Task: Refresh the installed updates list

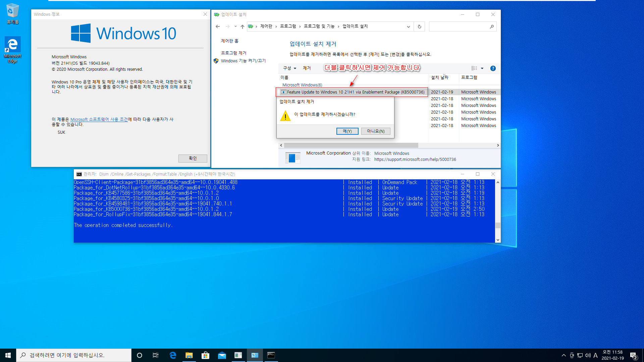Action: click(x=419, y=26)
